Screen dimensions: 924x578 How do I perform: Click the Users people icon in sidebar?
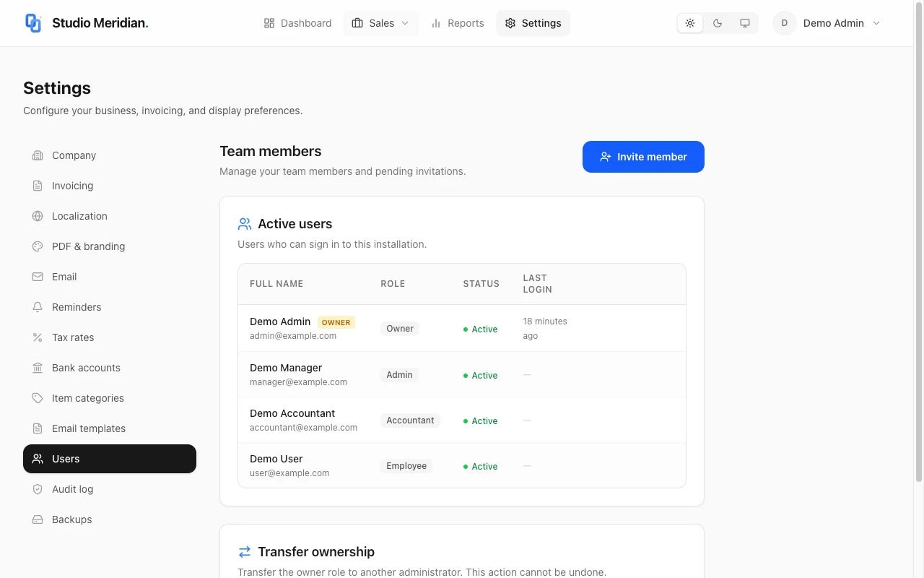(x=38, y=459)
